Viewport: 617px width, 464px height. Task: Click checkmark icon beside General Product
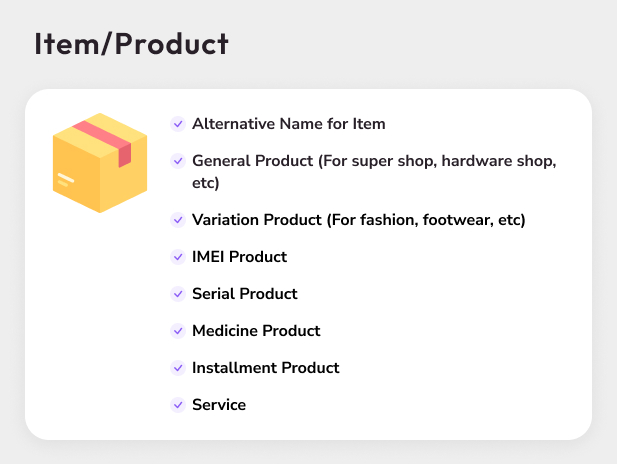point(178,161)
